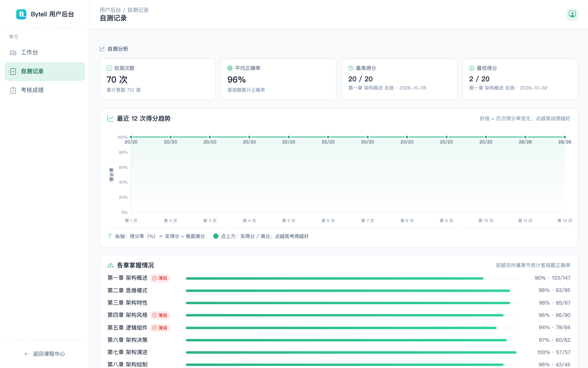588x368 pixels.
Task: Click the Bytell logo icon
Action: [x=21, y=14]
